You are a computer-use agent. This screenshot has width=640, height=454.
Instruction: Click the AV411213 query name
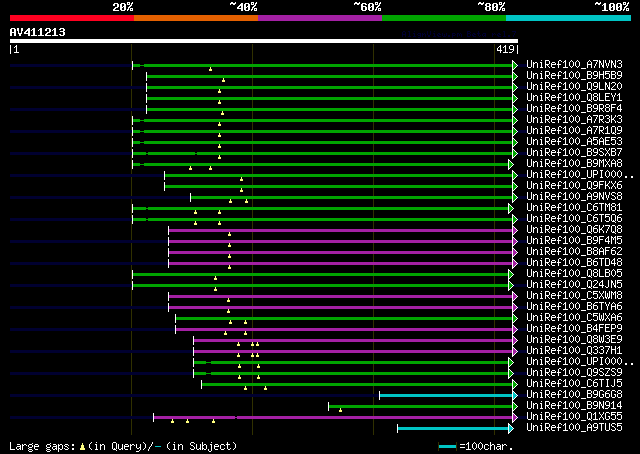point(38,32)
